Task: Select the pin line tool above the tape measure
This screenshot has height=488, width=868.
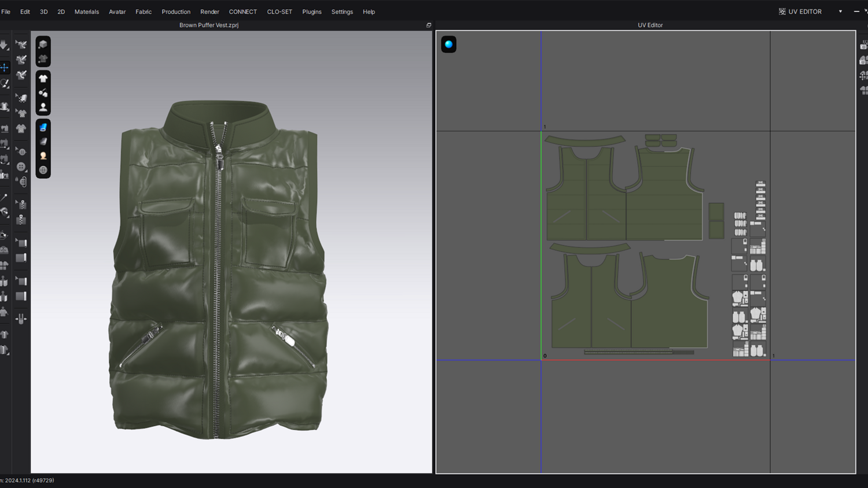Action: point(4,197)
